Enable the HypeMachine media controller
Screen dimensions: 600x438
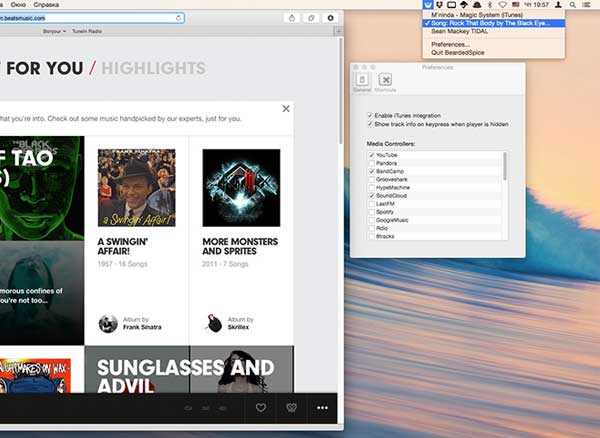click(x=371, y=187)
